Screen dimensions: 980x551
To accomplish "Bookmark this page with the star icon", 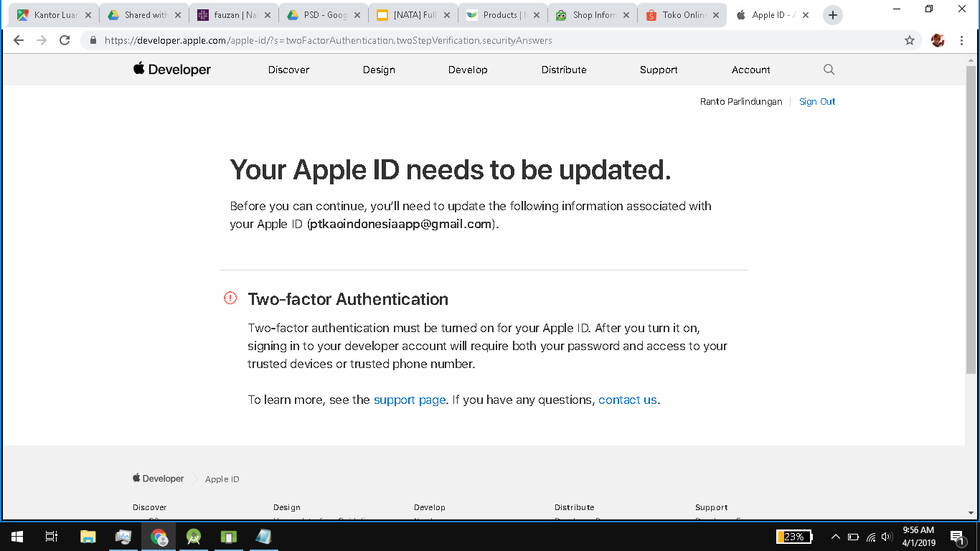I will coord(910,40).
